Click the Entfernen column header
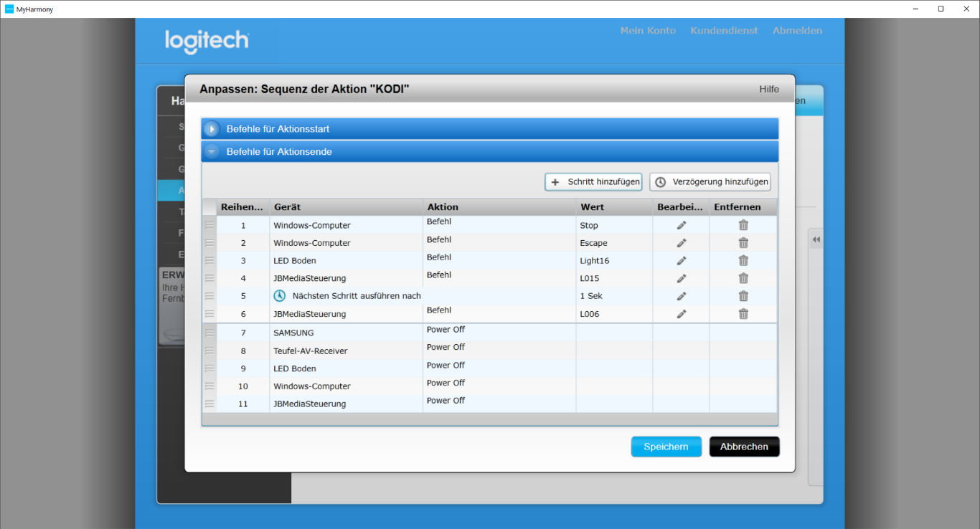Viewport: 980px width, 529px height. 743,207
